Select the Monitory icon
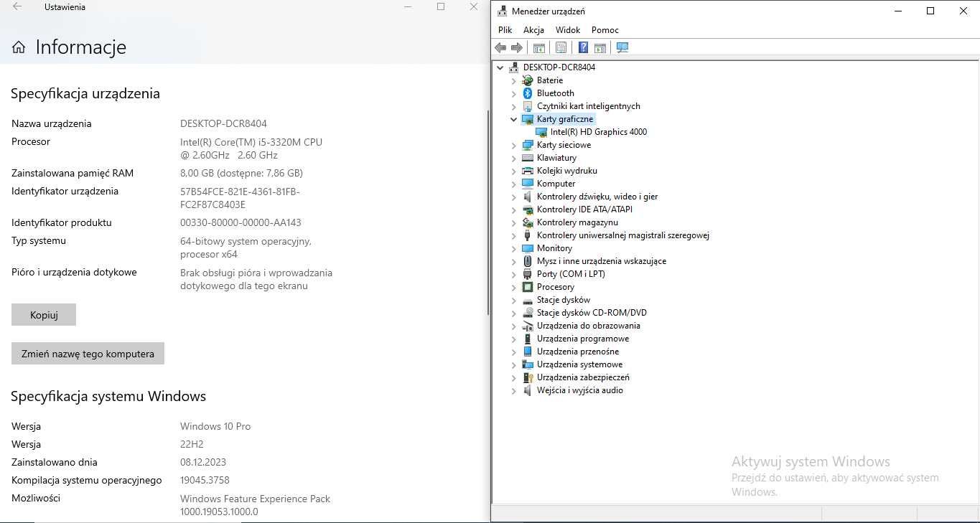This screenshot has width=980, height=523. click(x=528, y=248)
